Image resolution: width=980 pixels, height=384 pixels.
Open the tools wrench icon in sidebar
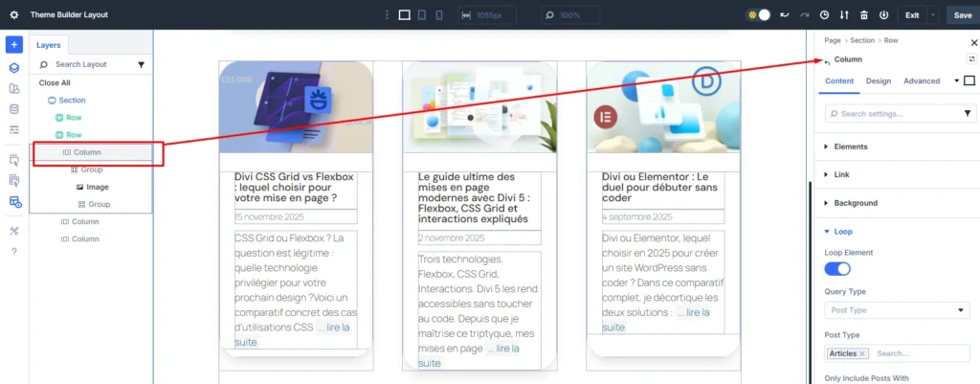(x=14, y=231)
